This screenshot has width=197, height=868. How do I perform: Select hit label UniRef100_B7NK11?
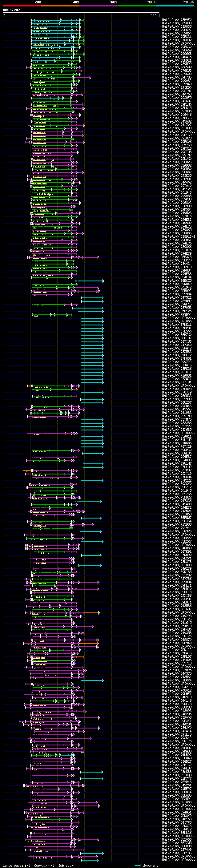click(177, 325)
